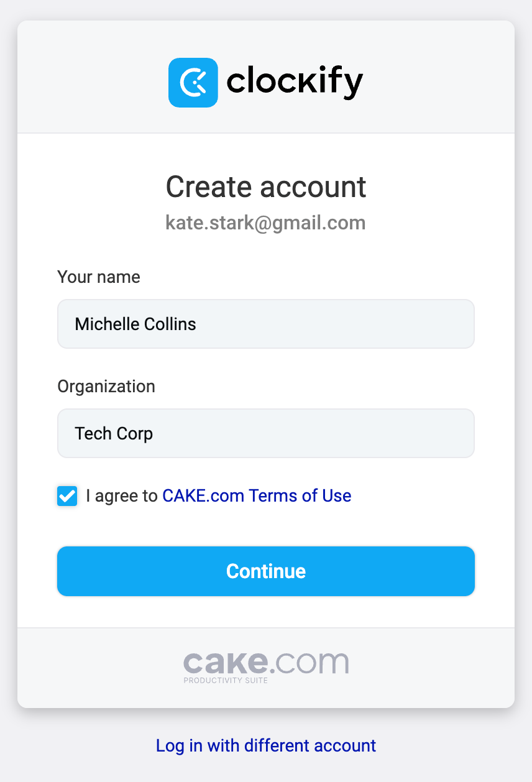Screen dimensions: 532x782
Task: Click the Create account heading
Action: pos(266,187)
